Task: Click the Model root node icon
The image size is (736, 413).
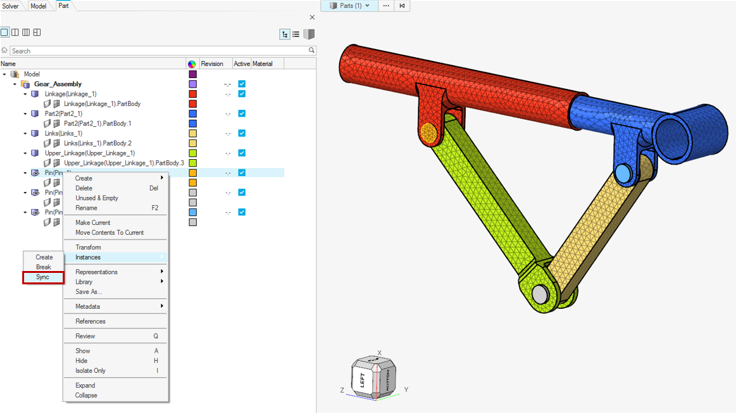Action: (15, 74)
